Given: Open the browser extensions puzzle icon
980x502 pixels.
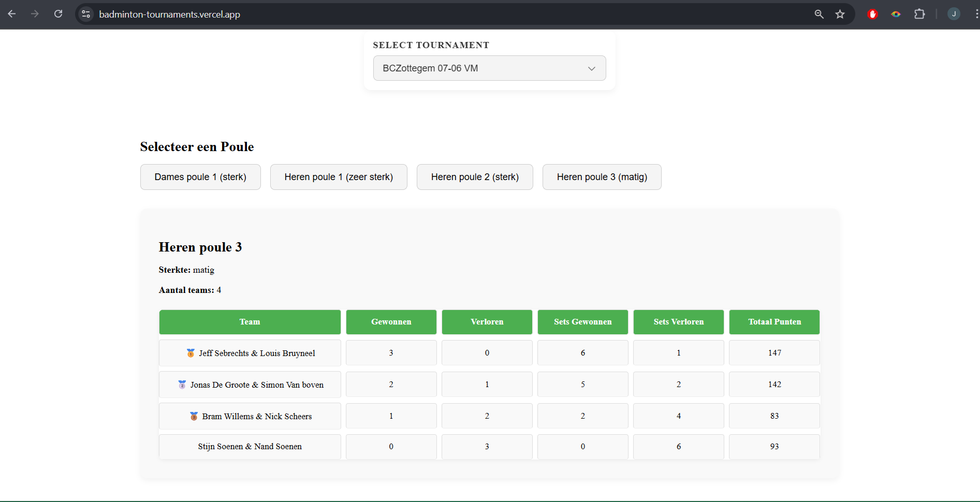Looking at the screenshot, I should point(919,14).
